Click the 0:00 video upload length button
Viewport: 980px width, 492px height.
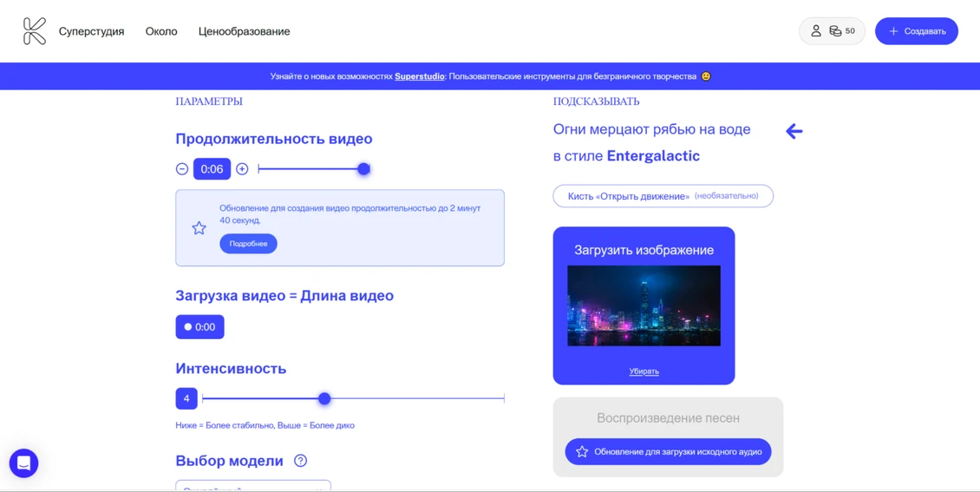pos(200,327)
